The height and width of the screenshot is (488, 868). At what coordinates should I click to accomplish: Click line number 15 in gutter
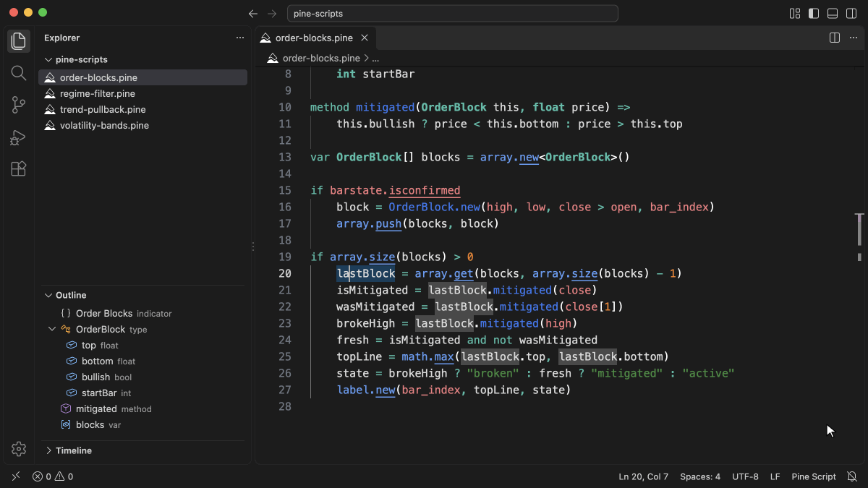click(284, 190)
